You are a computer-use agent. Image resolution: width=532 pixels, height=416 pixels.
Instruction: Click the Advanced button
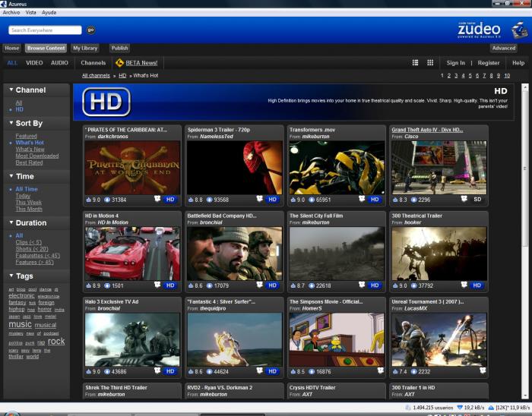503,48
